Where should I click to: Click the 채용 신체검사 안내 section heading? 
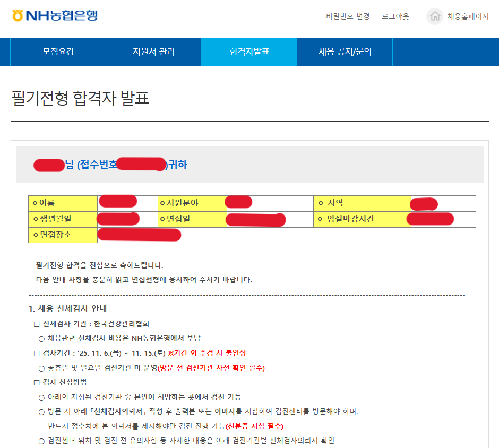(68, 308)
